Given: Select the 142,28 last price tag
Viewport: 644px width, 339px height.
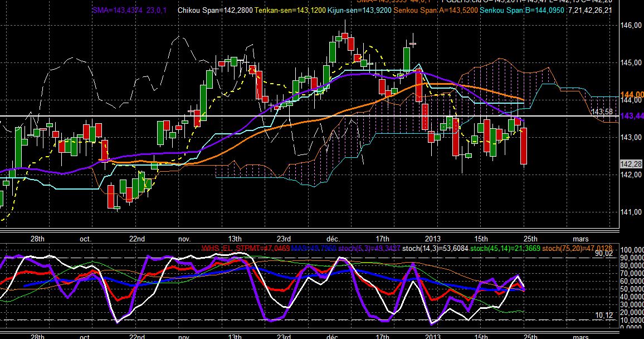Looking at the screenshot, I should pyautogui.click(x=631, y=164).
